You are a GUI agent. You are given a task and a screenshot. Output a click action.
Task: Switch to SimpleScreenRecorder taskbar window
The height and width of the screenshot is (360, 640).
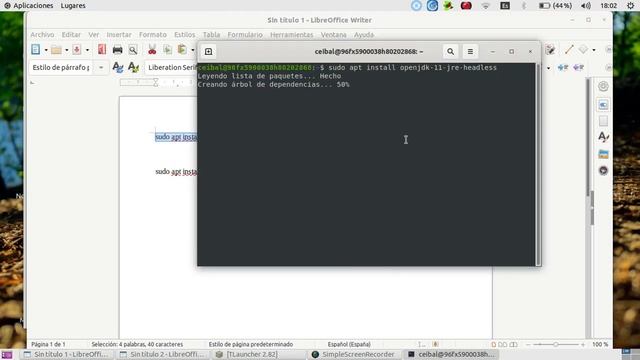tap(353, 354)
